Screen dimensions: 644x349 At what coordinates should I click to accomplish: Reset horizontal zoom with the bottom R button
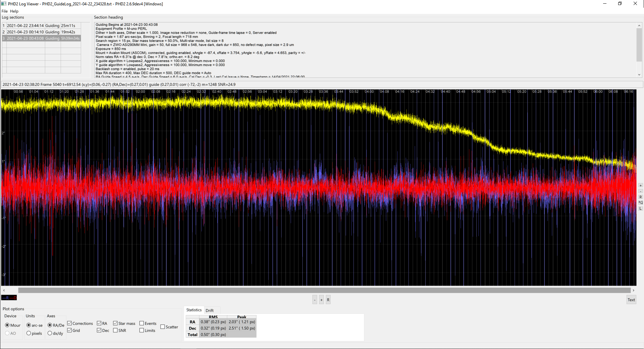(x=328, y=300)
